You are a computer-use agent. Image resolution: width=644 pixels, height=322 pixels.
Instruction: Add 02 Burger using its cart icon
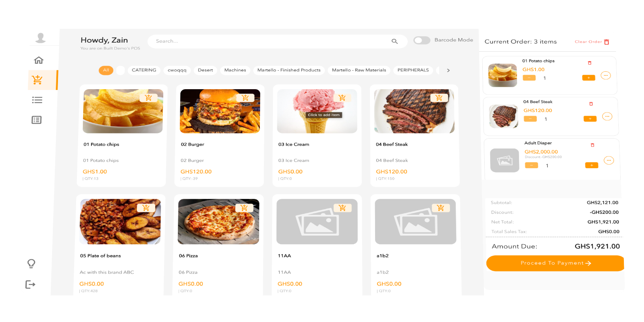coord(245,98)
